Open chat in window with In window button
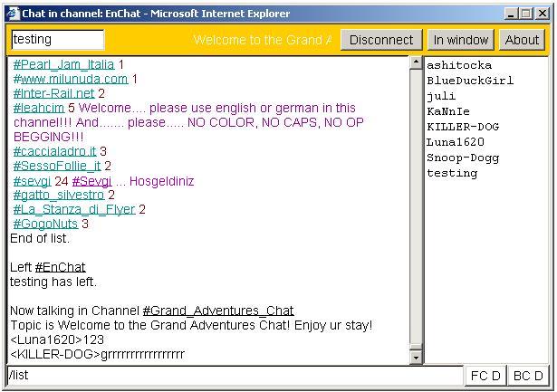557x392 pixels. pos(461,40)
